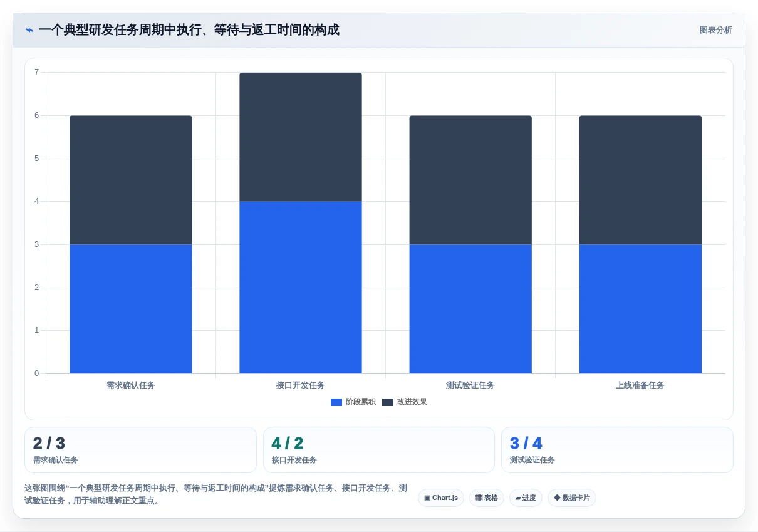Screen dimensions: 758x532
Task: Click the lightning icon beside the chart title
Action: pos(29,30)
